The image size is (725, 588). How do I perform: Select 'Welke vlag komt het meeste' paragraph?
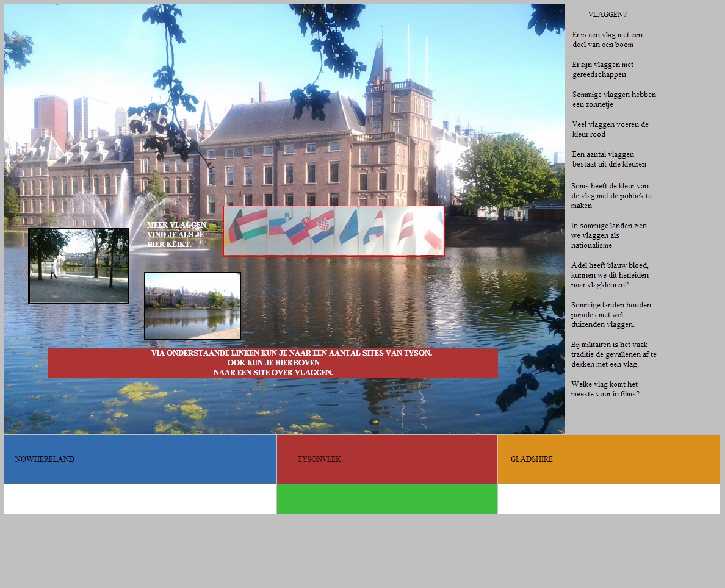click(605, 389)
